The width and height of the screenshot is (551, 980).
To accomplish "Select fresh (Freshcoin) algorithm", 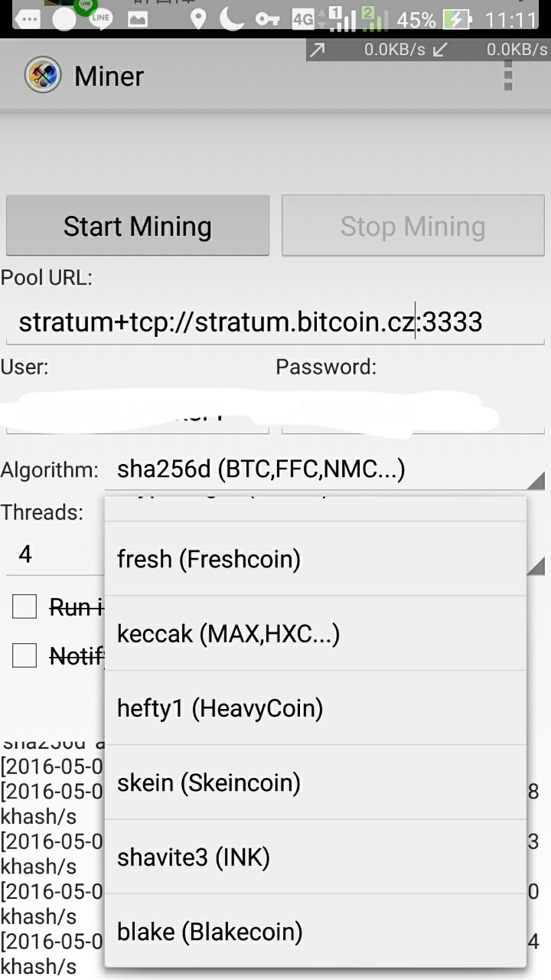I will 315,559.
